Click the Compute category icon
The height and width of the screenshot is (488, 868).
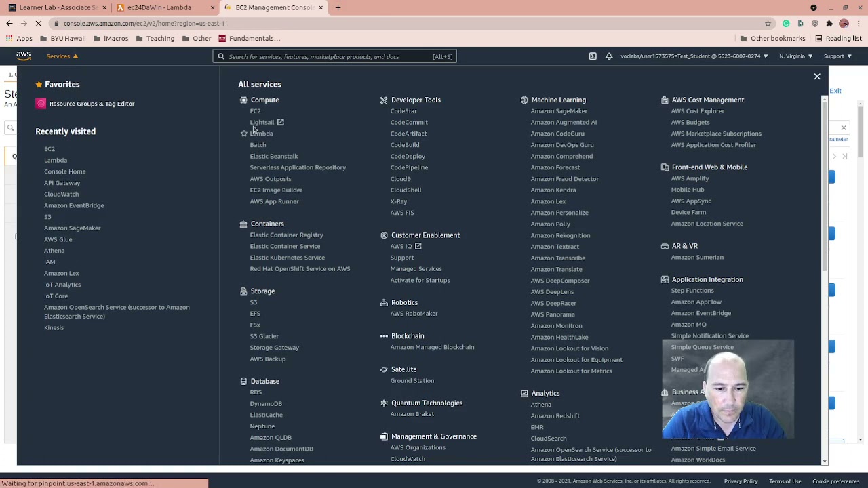[243, 100]
